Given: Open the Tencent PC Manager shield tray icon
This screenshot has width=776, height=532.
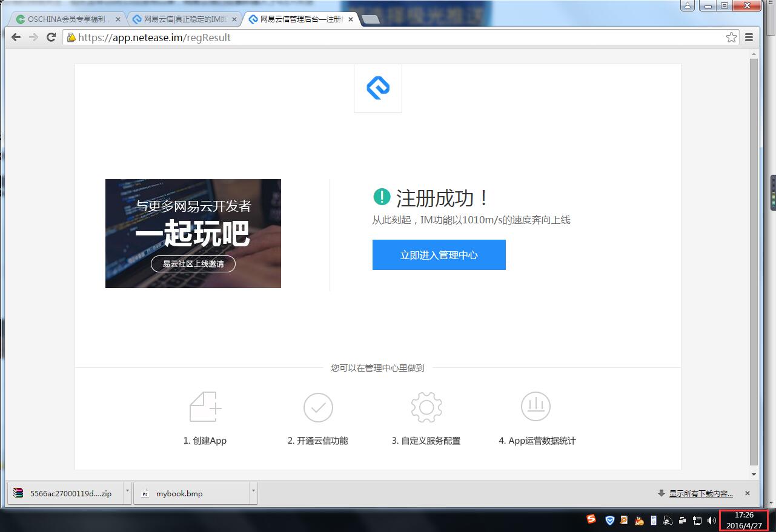Looking at the screenshot, I should (x=610, y=520).
